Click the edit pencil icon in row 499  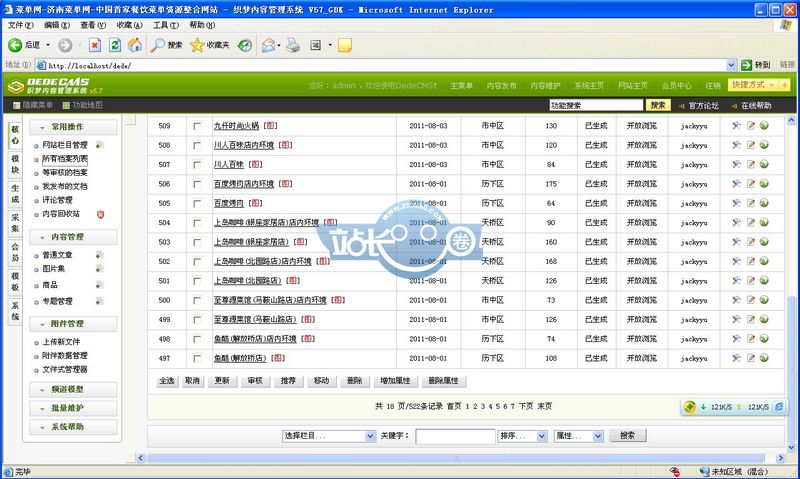[x=751, y=319]
